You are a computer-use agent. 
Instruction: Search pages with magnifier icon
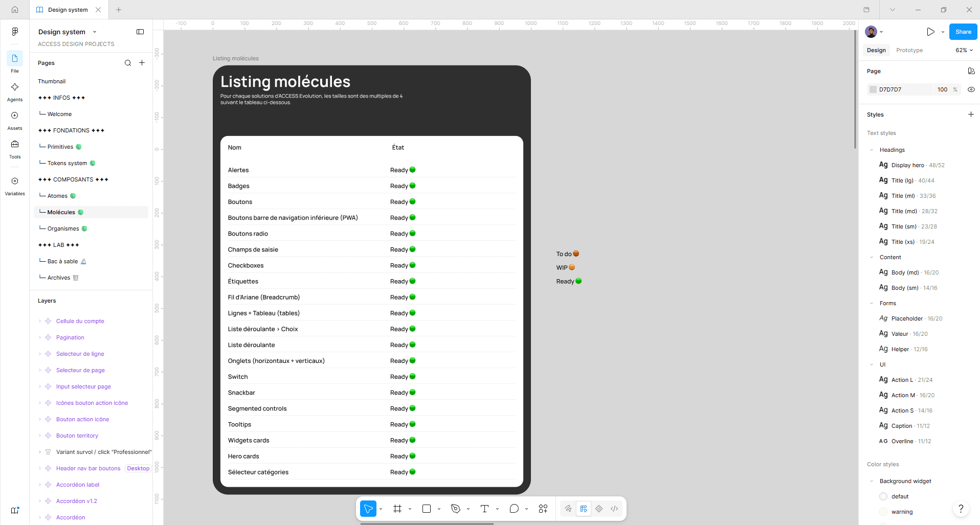128,63
